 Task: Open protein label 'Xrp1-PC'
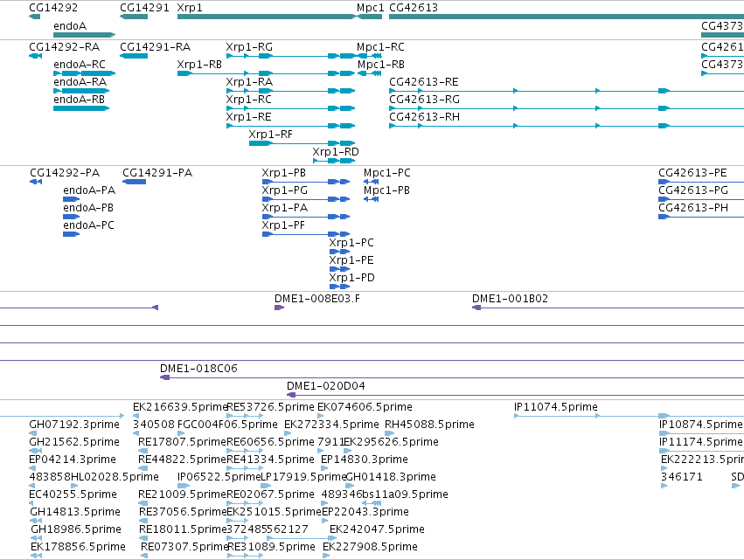coord(351,243)
